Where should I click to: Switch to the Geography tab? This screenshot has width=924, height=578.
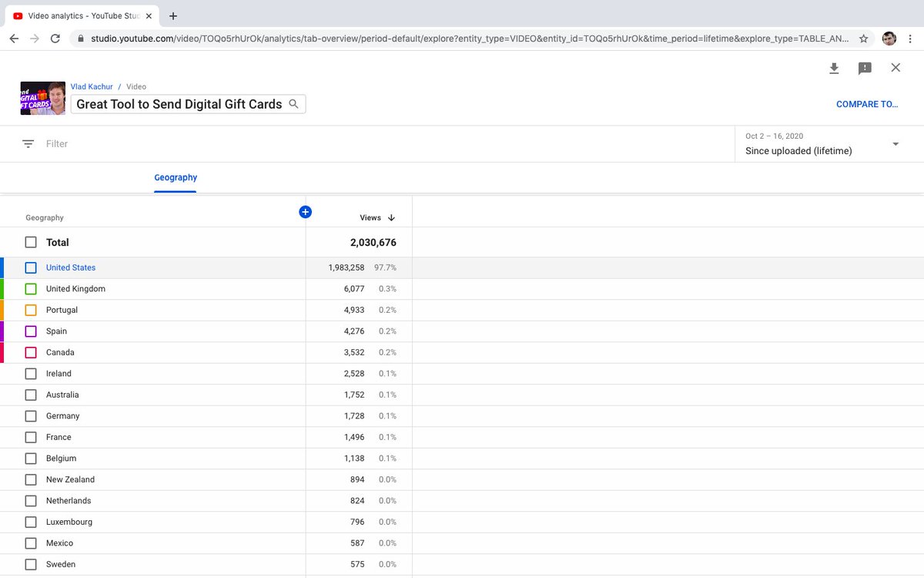pyautogui.click(x=176, y=177)
